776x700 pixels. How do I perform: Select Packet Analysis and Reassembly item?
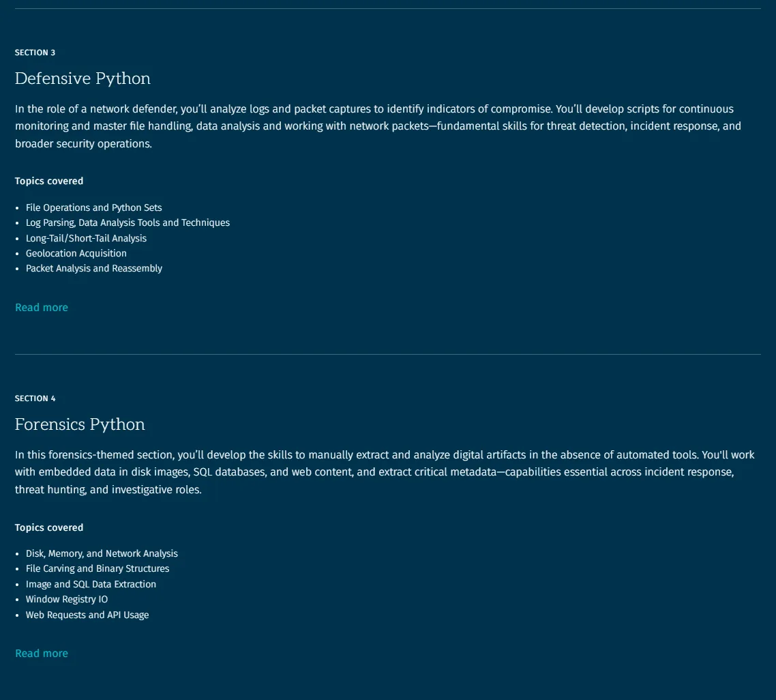click(x=94, y=268)
